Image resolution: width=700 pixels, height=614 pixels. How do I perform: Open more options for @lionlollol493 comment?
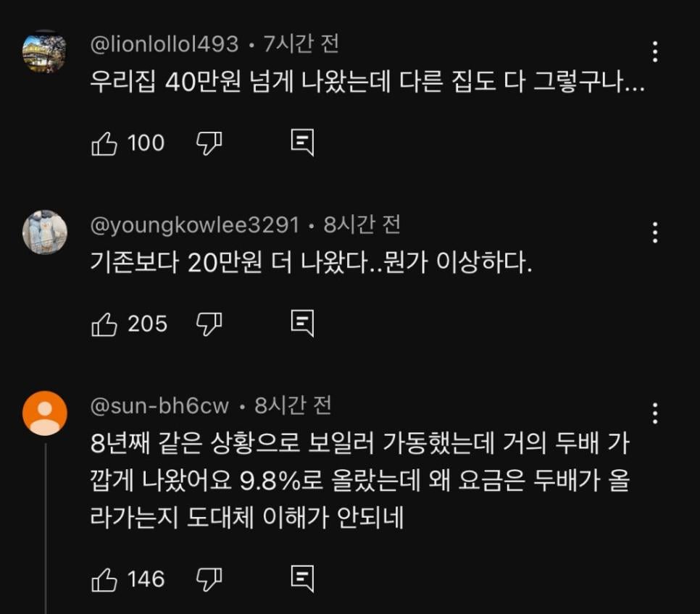click(x=655, y=51)
